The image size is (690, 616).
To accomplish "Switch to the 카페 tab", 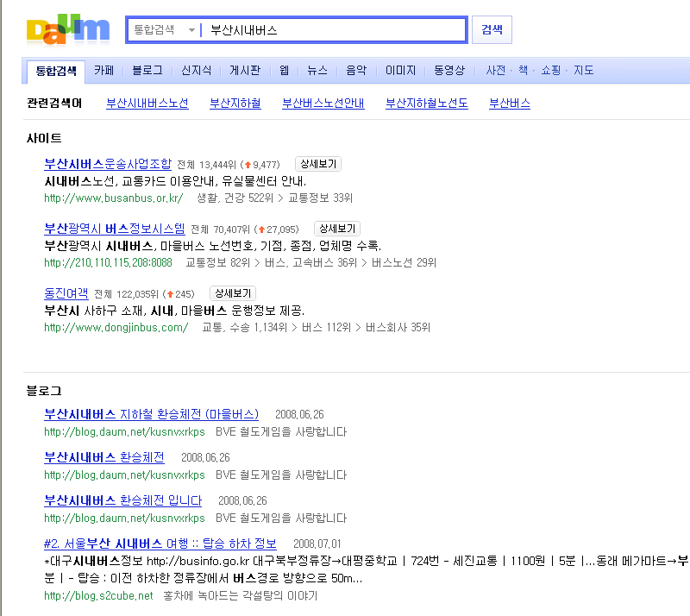I will coord(103,71).
